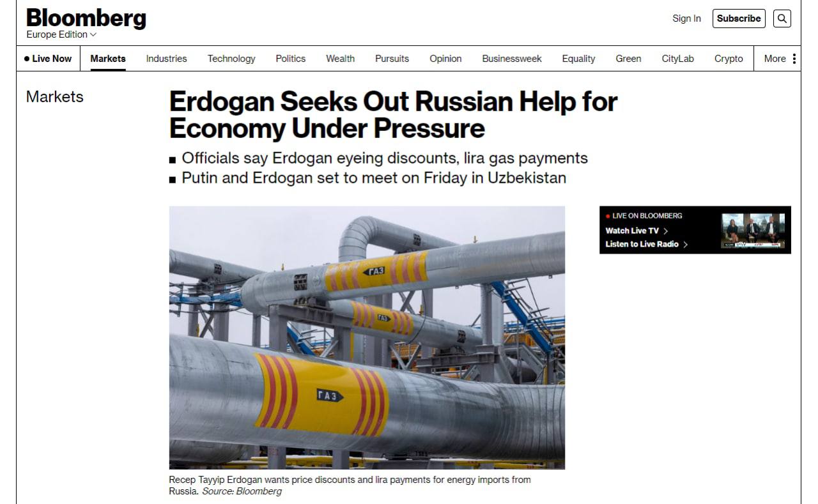Open the Green section

tap(628, 59)
